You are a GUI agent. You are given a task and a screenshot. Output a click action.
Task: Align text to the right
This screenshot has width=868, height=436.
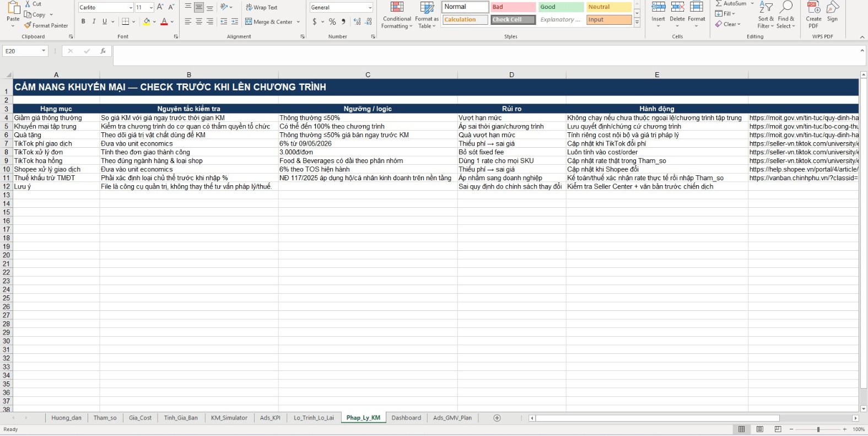(x=210, y=21)
